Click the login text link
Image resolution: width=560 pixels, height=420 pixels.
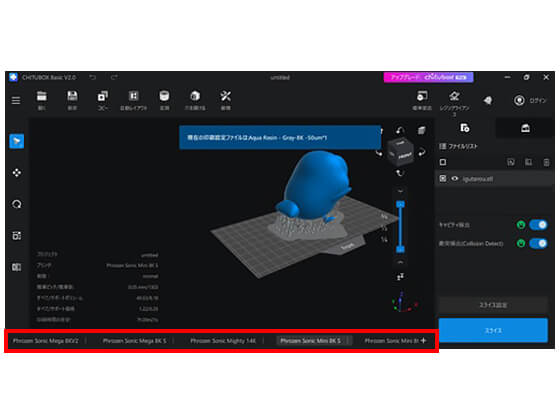538,101
